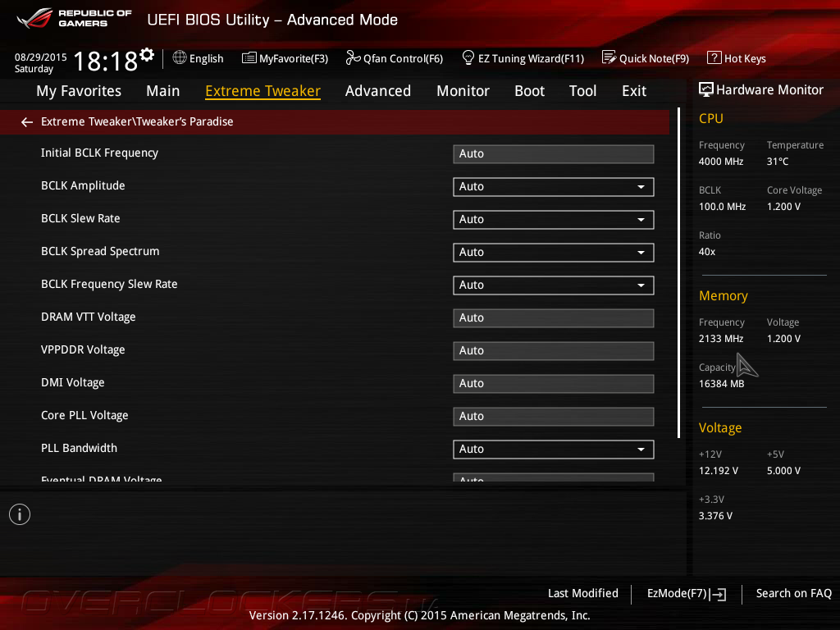The image size is (840, 630).
Task: Click the Republic of Gamers logo
Action: point(74,18)
